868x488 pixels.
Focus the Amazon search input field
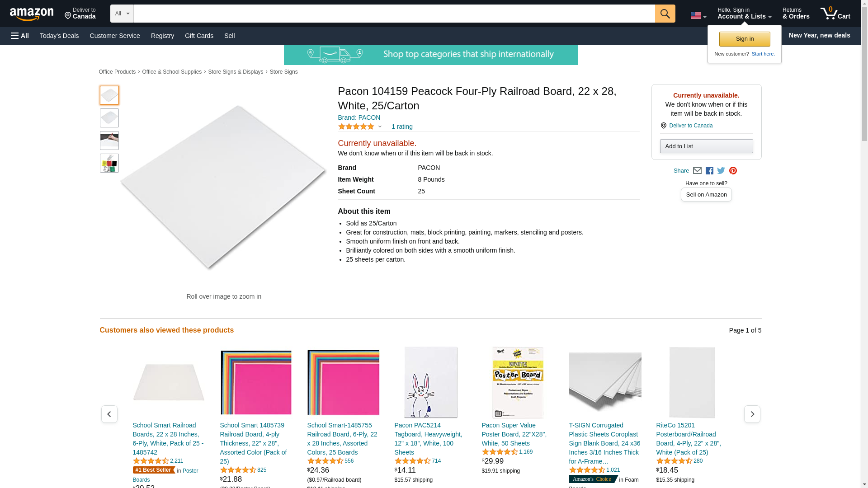(x=394, y=14)
